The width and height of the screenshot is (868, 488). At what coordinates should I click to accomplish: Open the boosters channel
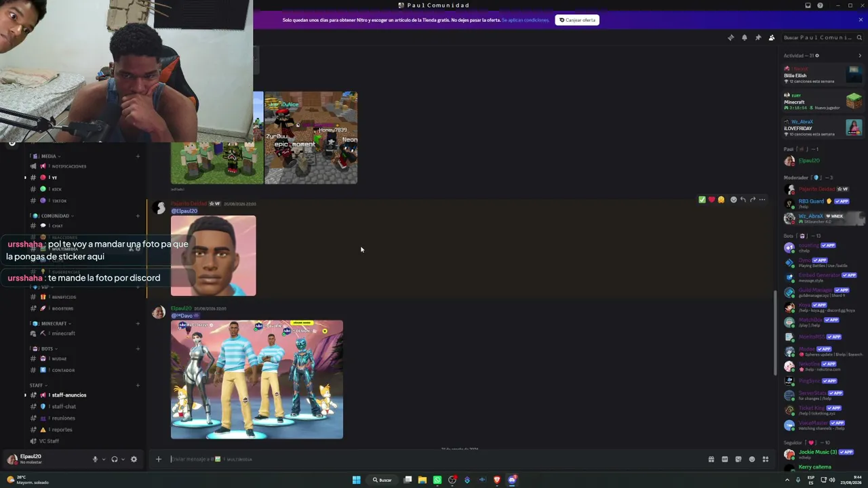point(85,308)
